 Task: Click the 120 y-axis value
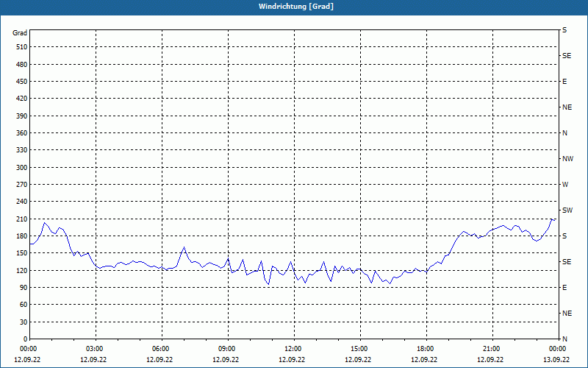[22, 270]
